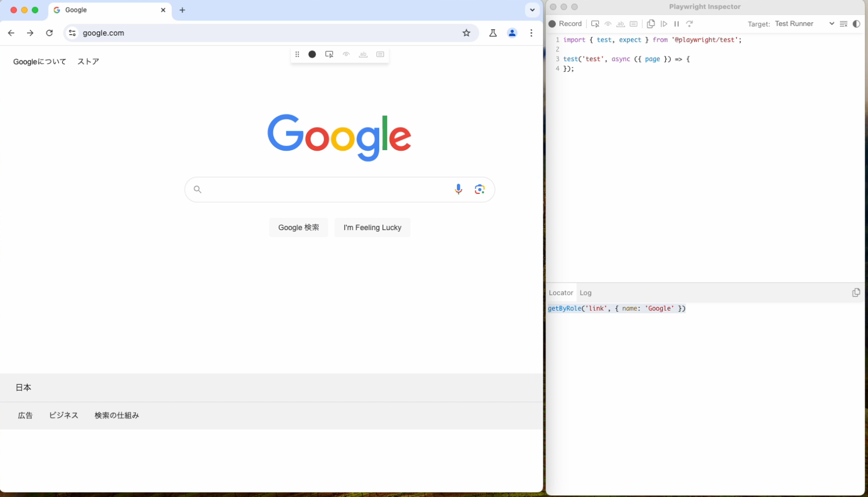The height and width of the screenshot is (497, 868).
Task: Click the google.com address bar
Action: [x=270, y=33]
